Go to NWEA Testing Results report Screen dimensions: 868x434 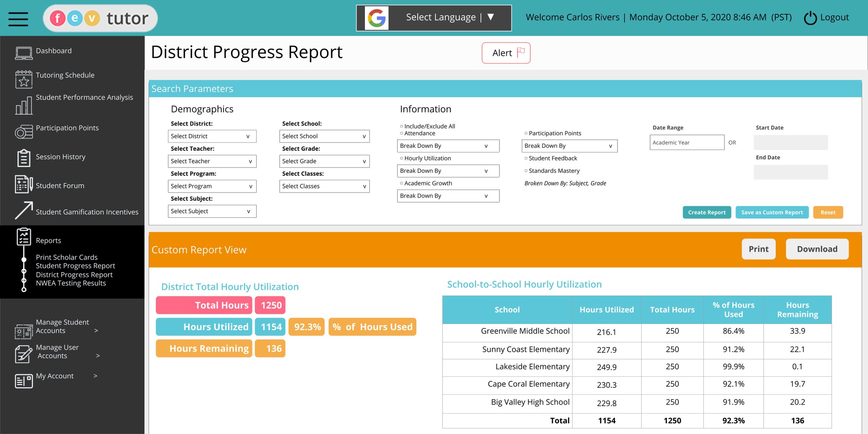point(70,283)
